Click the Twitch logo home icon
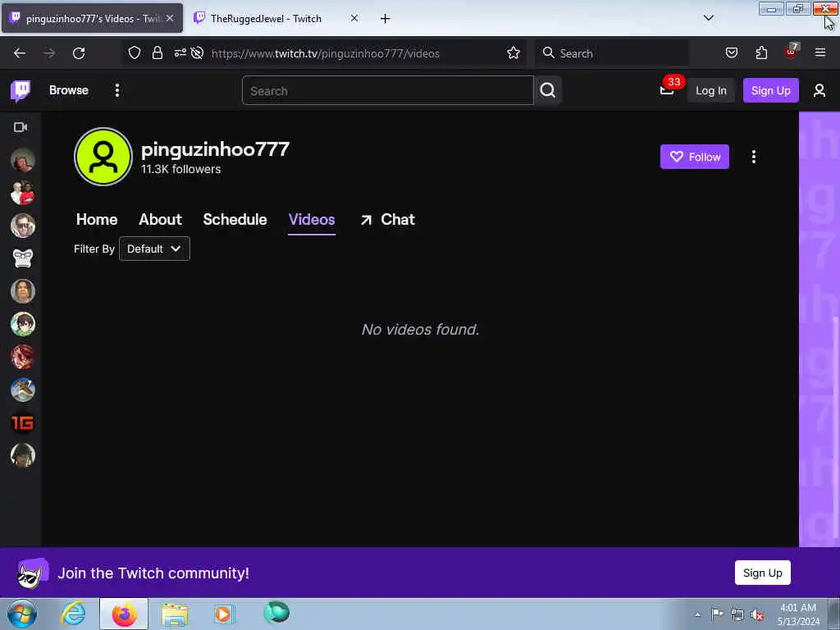Image resolution: width=840 pixels, height=630 pixels. click(21, 90)
